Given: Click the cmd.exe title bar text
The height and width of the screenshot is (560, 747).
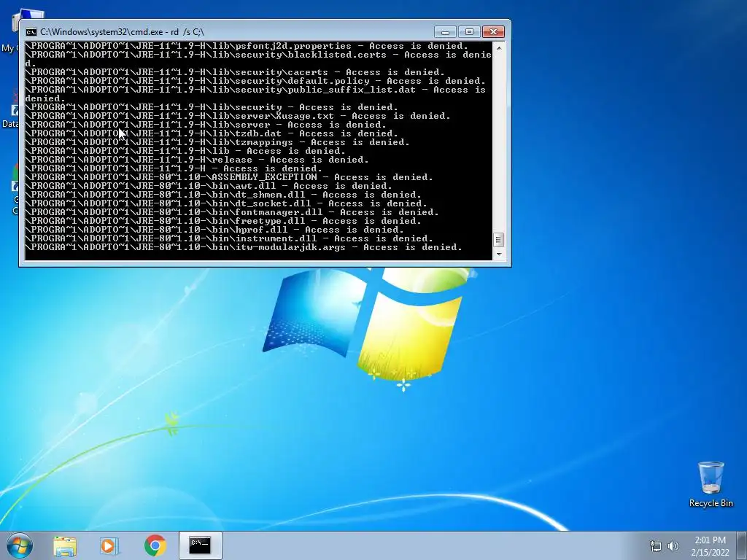Looking at the screenshot, I should (123, 32).
